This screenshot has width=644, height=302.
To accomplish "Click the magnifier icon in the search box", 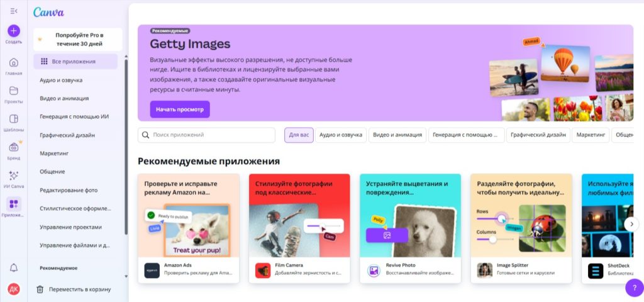I will pyautogui.click(x=145, y=135).
